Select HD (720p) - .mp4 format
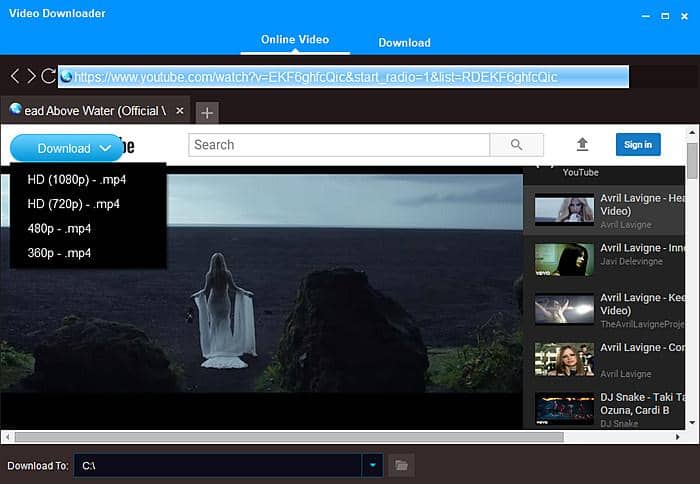This screenshot has width=700, height=484. (73, 204)
